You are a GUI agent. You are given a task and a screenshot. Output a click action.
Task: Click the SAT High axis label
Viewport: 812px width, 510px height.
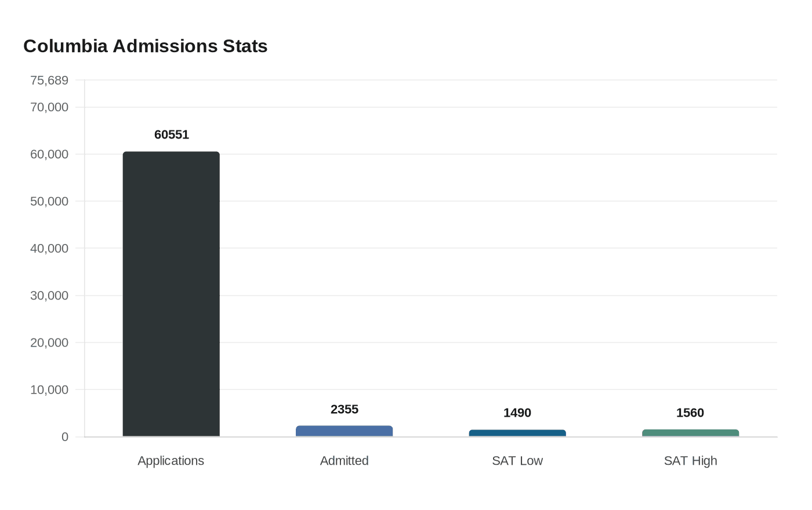pyautogui.click(x=691, y=461)
